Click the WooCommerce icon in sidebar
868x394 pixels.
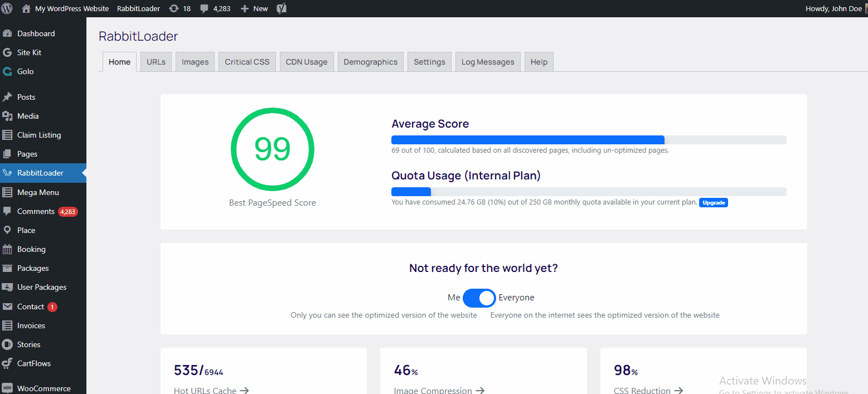(7, 388)
